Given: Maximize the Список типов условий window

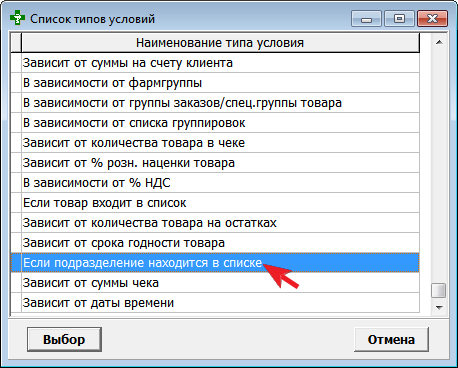Looking at the screenshot, I should [399, 19].
